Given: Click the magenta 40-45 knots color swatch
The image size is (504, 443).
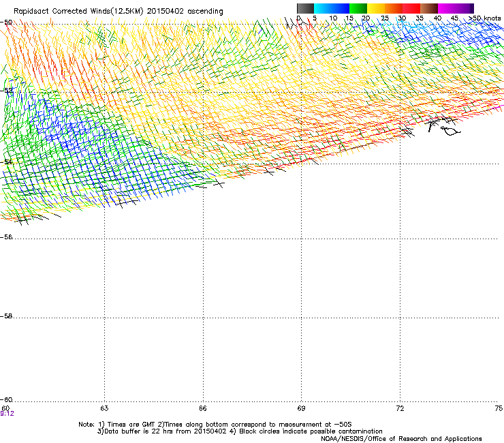Looking at the screenshot, I should tap(447, 8).
